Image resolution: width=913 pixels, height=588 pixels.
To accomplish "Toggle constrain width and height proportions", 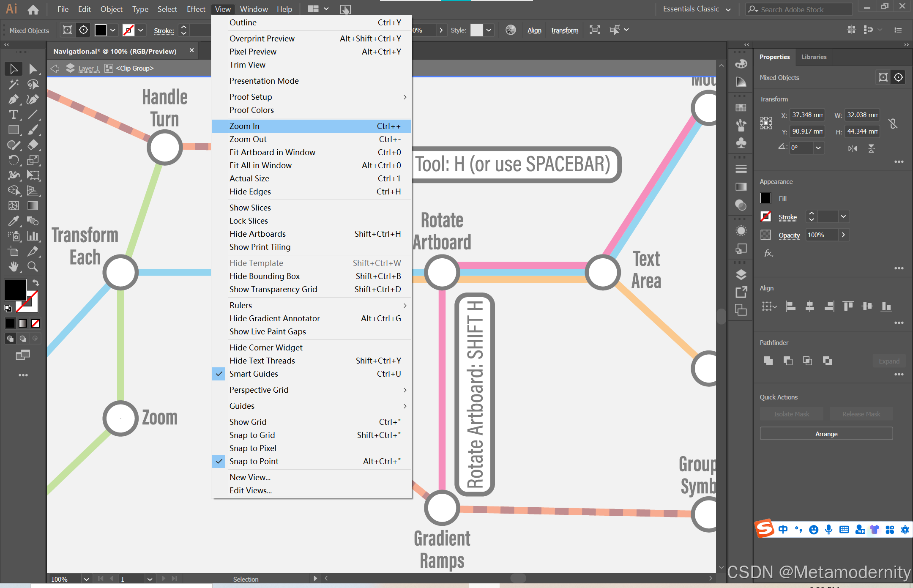I will click(892, 123).
